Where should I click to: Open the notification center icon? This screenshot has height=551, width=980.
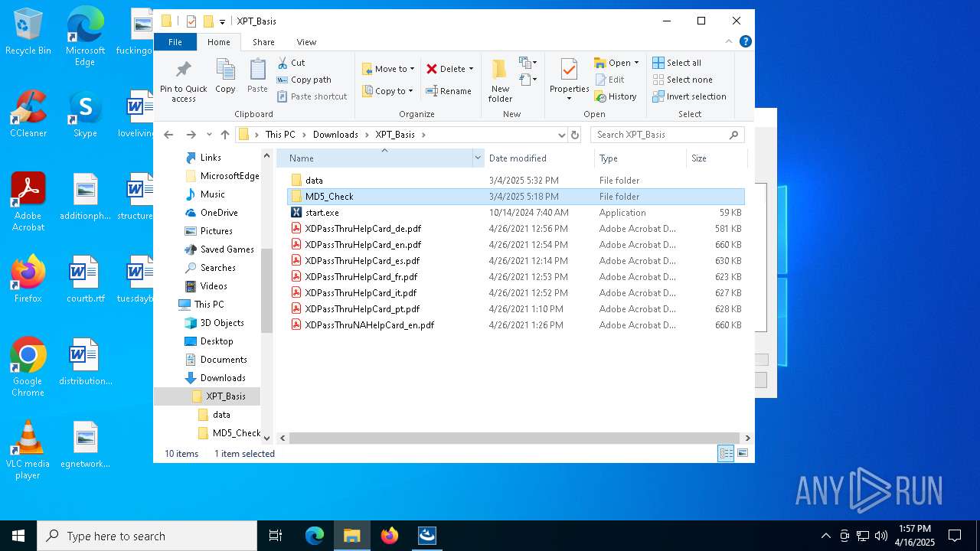(x=955, y=536)
